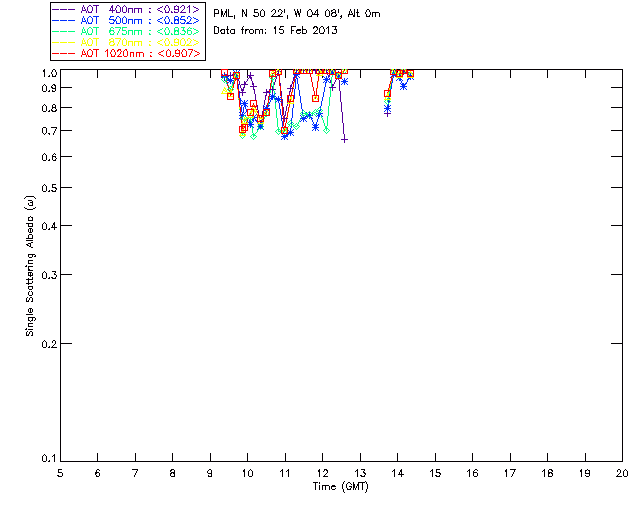This screenshot has width=640, height=512.
Task: Click the AOT 400nm legend entry
Action: tap(126, 9)
